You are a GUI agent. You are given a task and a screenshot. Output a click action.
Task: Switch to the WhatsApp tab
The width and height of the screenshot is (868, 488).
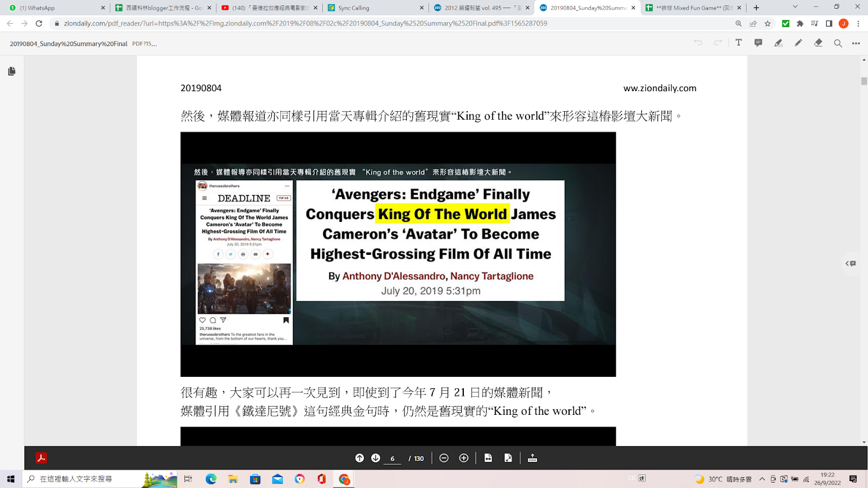(x=54, y=8)
